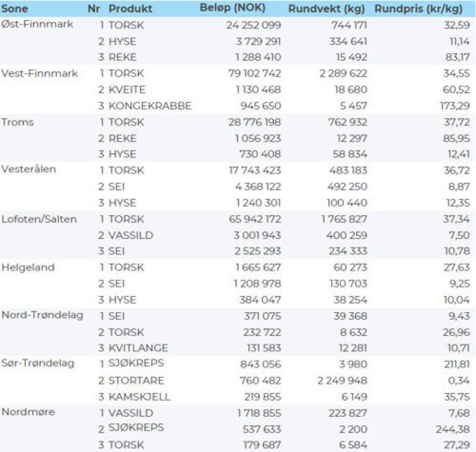
Task: Click the Troms zone label
Action: pos(18,122)
